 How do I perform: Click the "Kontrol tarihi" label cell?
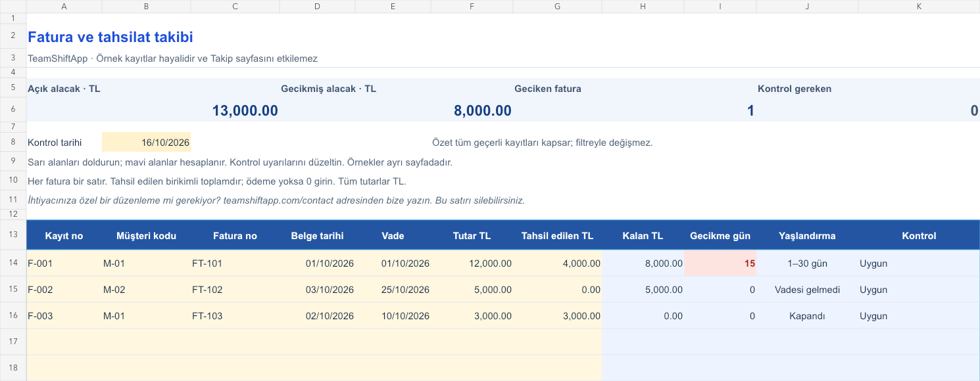point(64,142)
